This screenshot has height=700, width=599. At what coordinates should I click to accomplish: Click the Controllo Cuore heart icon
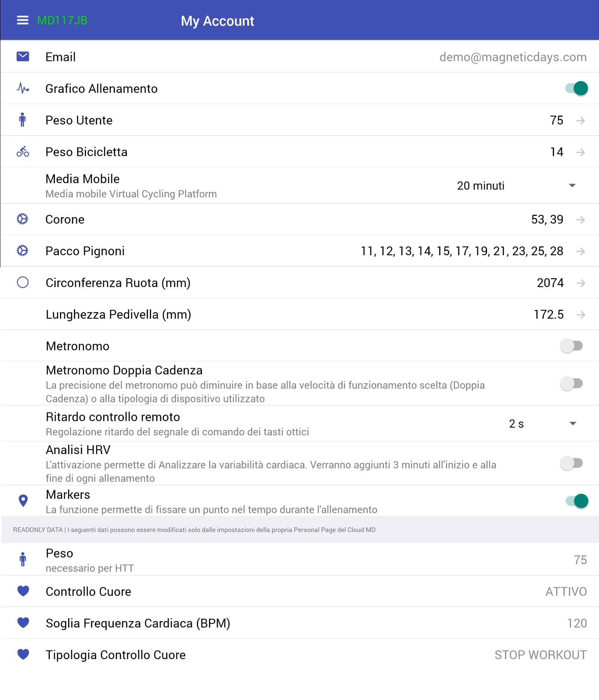pos(23,591)
